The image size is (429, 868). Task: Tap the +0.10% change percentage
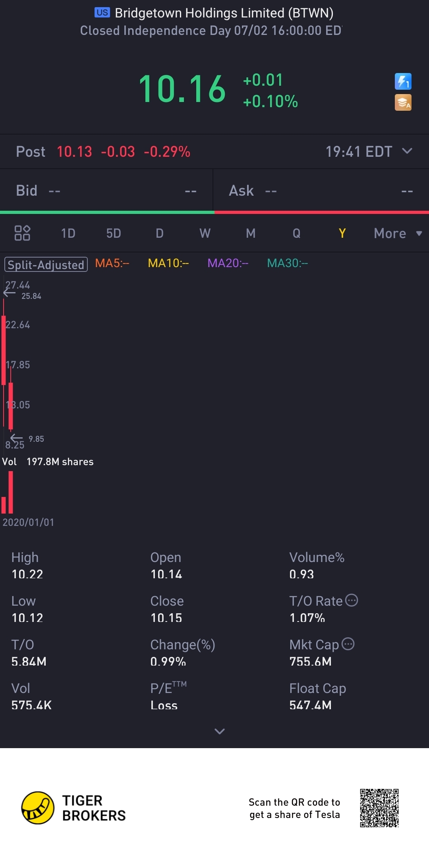pyautogui.click(x=271, y=101)
